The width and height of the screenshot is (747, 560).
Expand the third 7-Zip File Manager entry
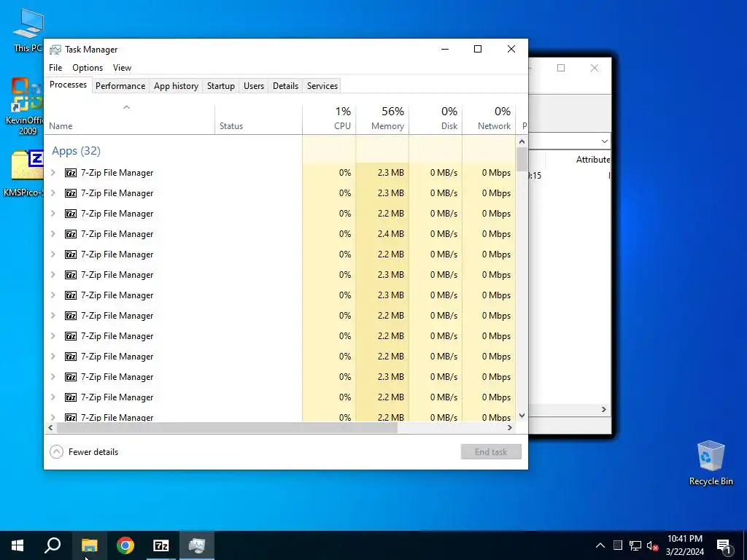(x=53, y=214)
